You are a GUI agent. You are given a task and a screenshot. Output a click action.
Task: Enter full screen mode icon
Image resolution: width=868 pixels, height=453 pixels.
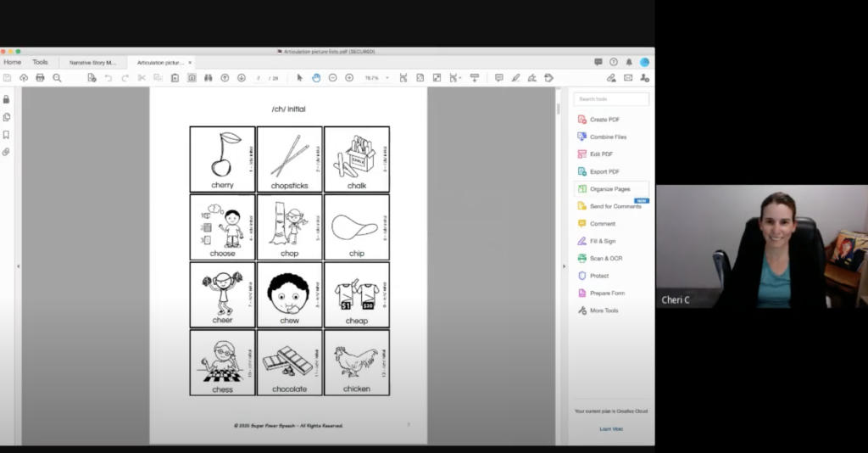click(437, 78)
